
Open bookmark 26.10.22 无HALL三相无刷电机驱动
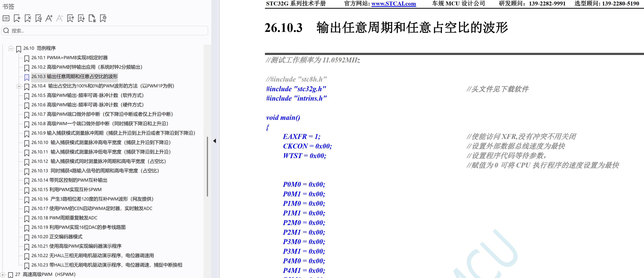(x=93, y=256)
